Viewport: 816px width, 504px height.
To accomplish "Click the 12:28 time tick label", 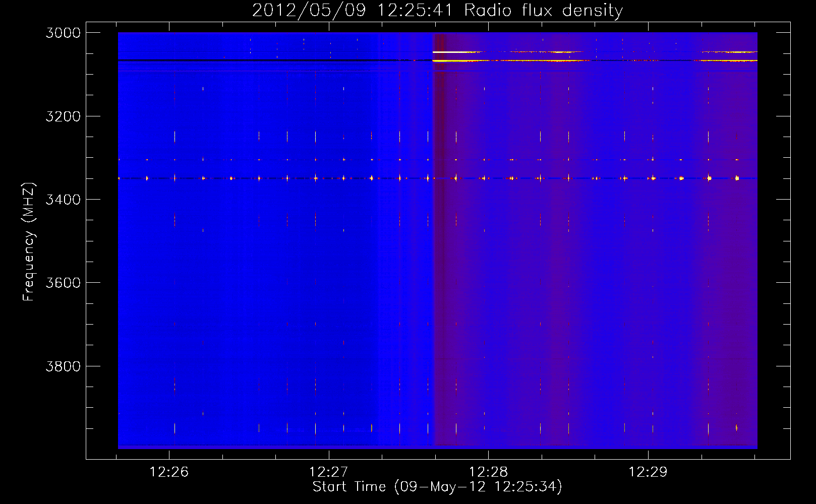I will 488,472.
